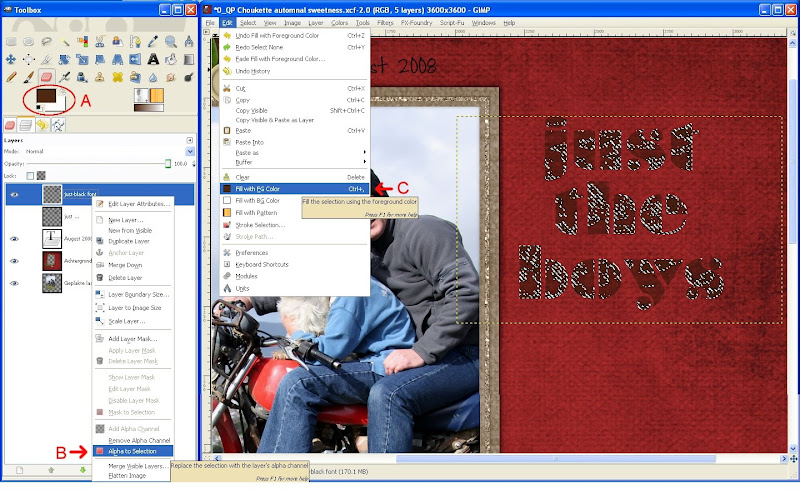Toggle visibility of just-black font layer
The height and width of the screenshot is (500, 800).
14,194
